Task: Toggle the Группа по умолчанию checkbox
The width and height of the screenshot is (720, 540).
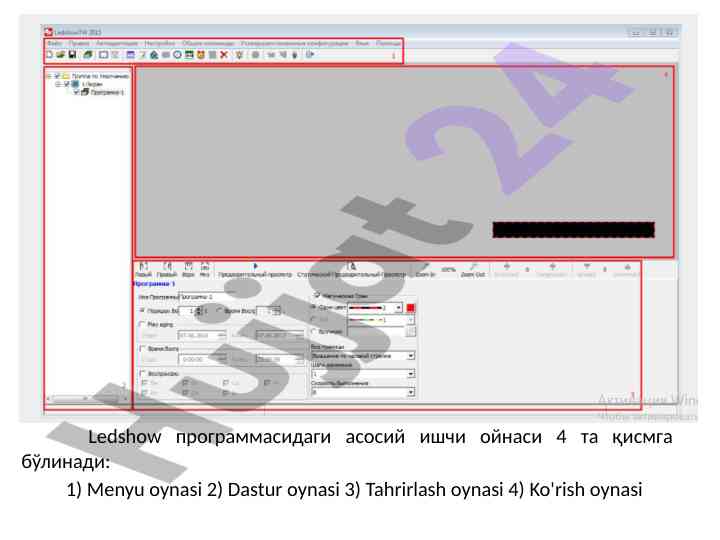Action: click(57, 76)
